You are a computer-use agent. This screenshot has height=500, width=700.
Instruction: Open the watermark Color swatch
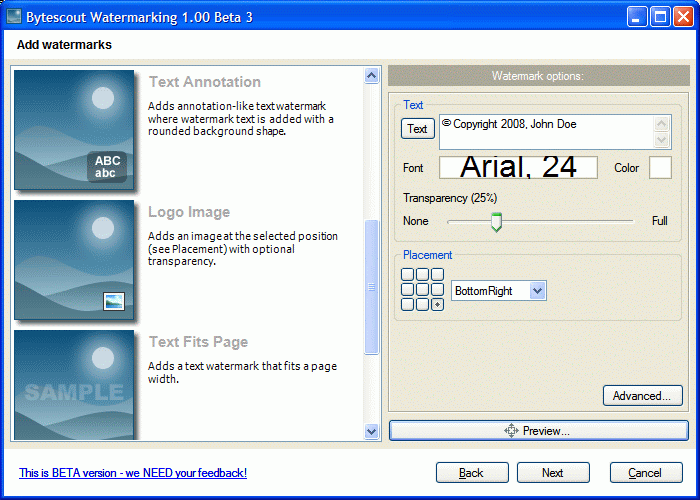point(660,167)
